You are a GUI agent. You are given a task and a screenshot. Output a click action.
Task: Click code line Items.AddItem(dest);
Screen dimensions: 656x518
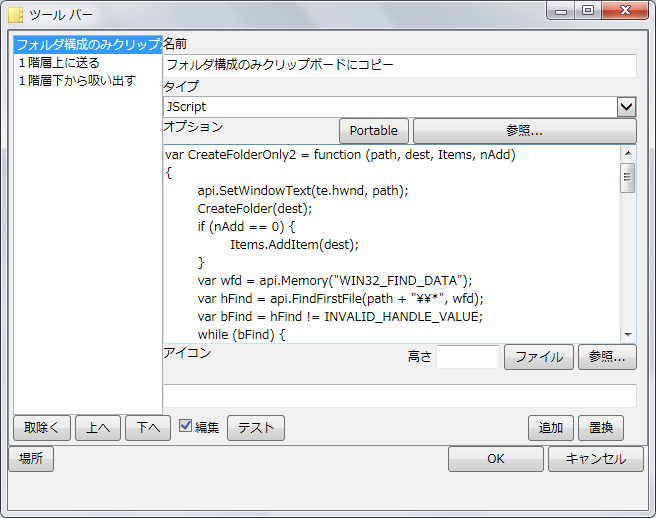pyautogui.click(x=295, y=244)
